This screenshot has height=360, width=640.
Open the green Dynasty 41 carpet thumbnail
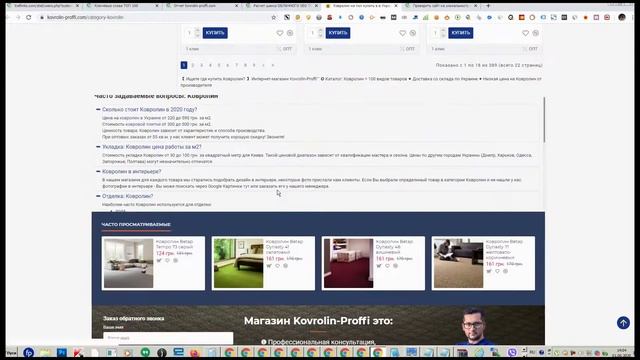[x=238, y=263]
